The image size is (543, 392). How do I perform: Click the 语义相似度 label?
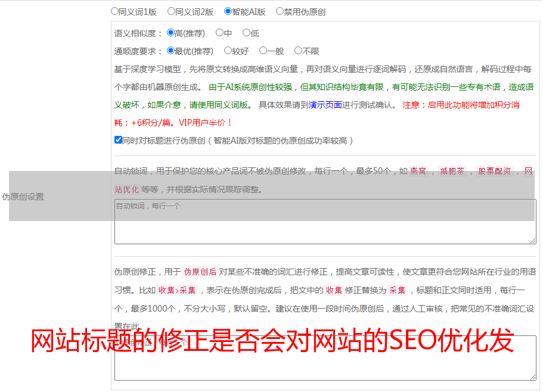point(138,33)
